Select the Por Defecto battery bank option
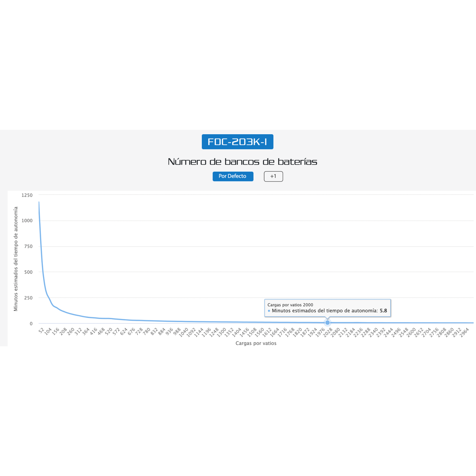 [233, 176]
